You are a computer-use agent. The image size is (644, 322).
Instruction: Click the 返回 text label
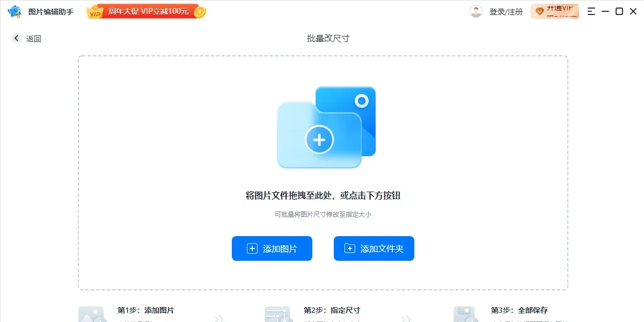[34, 39]
